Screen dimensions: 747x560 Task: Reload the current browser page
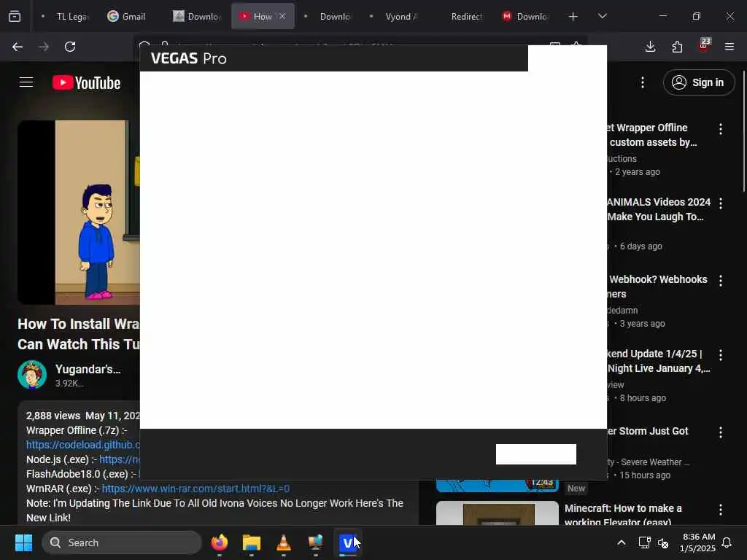[70, 47]
